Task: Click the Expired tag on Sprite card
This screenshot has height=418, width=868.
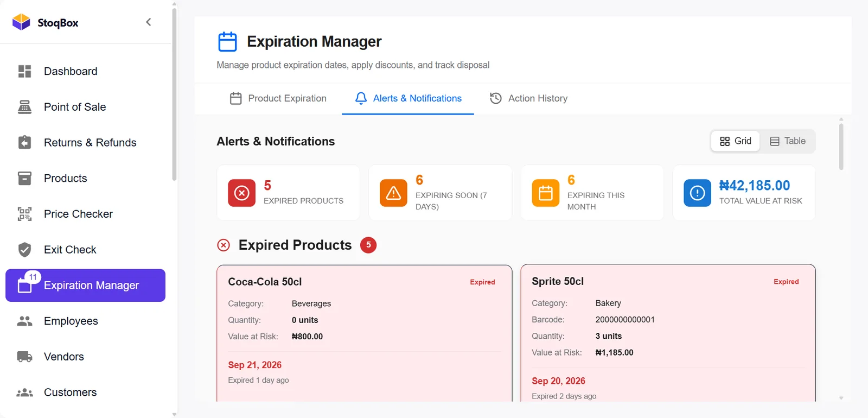Action: click(786, 282)
